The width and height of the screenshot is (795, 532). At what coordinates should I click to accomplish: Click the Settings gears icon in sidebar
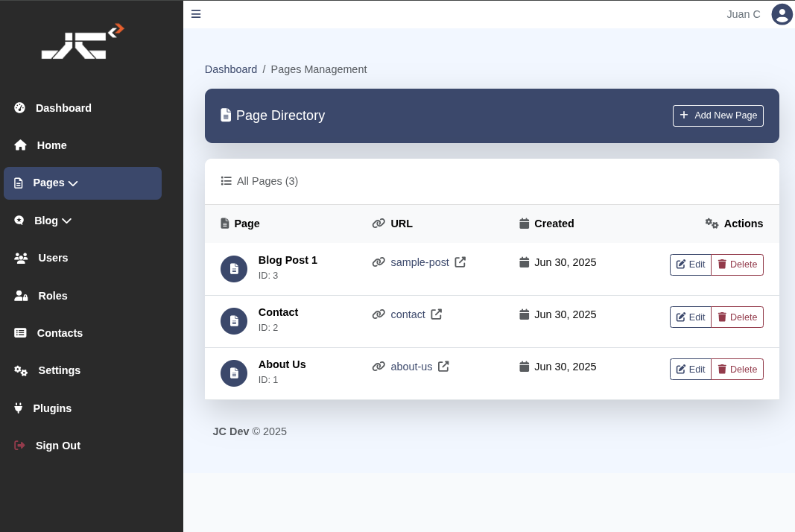pos(21,371)
